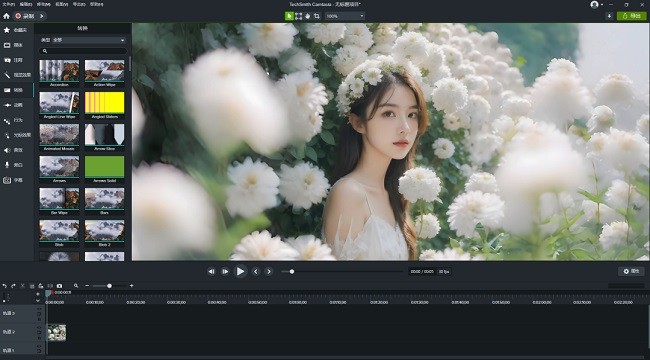Play the preview video

pos(240,272)
